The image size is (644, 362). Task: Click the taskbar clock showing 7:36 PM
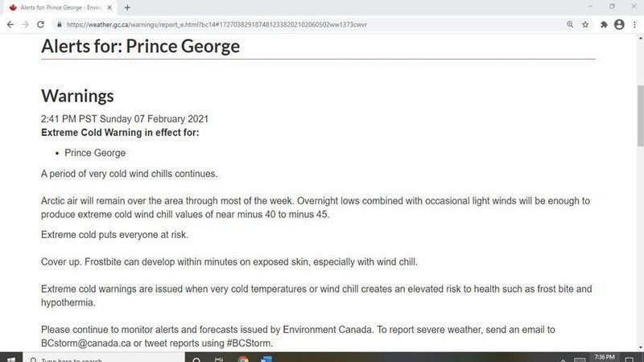601,357
